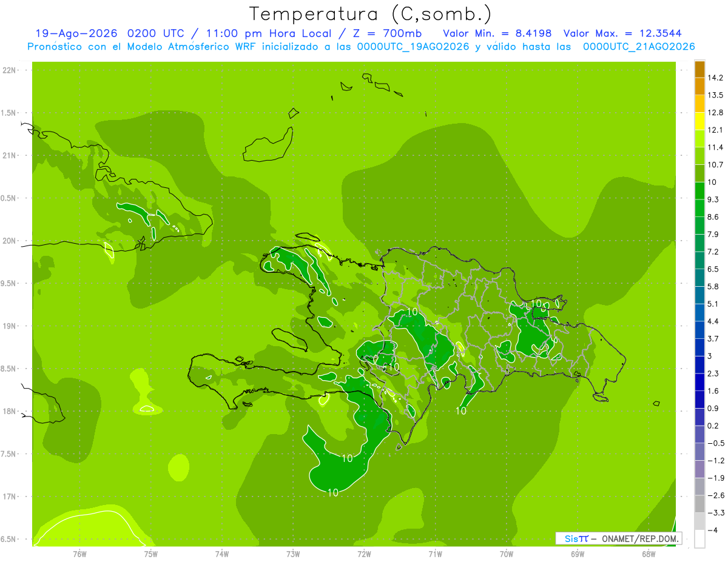Click the '-0.5' colorbar label
Viewport: 728px width, 562px height.
point(716,443)
